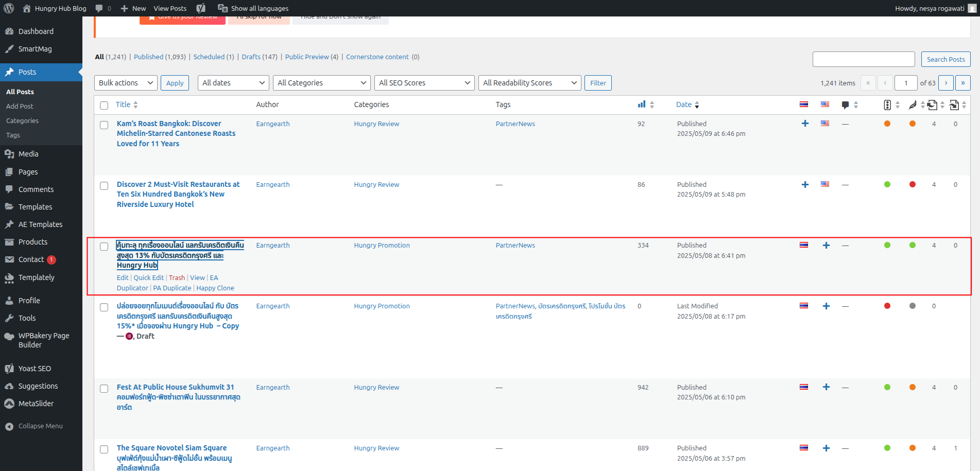980x471 pixels.
Task: Click the Thai flag column header
Action: coord(804,104)
